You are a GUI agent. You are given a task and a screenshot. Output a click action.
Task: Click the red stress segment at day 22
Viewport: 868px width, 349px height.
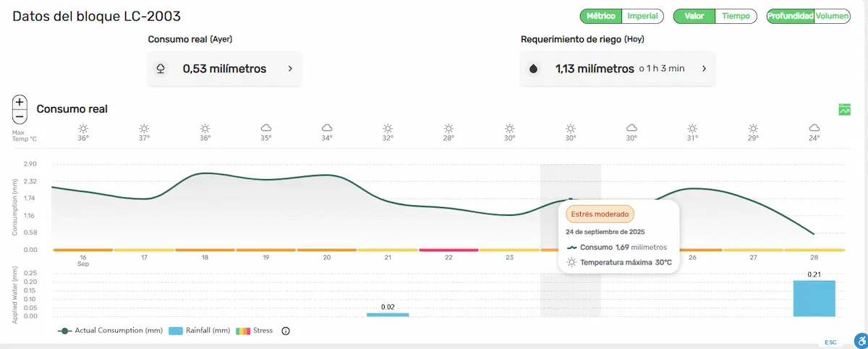448,249
